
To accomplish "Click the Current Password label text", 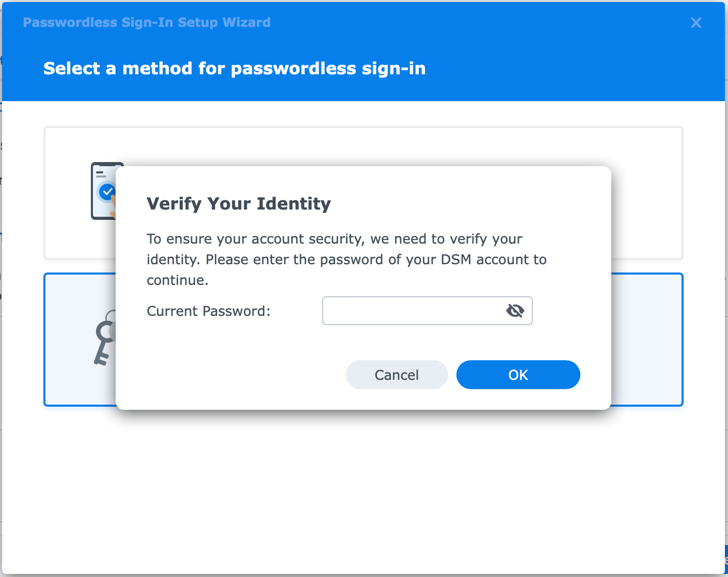I will click(209, 311).
